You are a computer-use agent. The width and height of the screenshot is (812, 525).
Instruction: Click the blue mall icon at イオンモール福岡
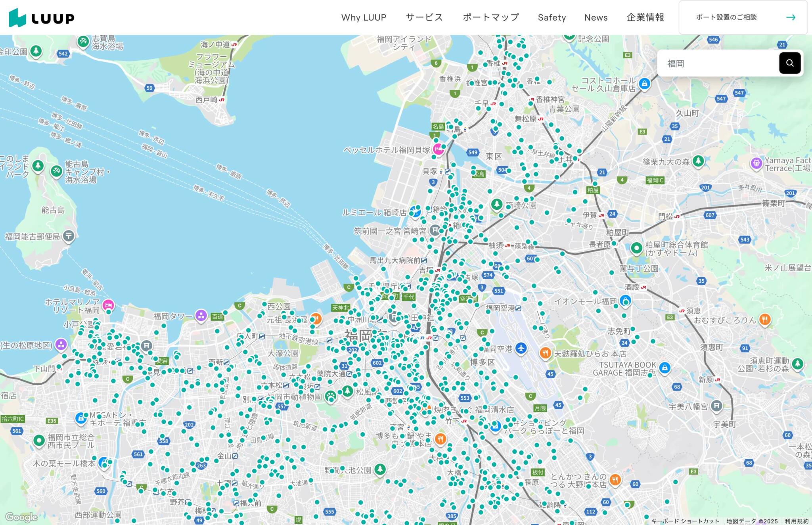(x=626, y=301)
